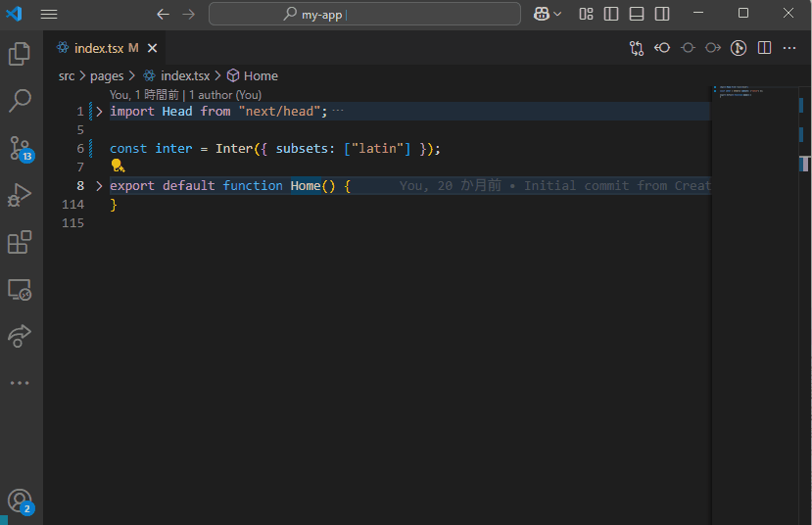The height and width of the screenshot is (525, 812).
Task: Expand folded import lines at line 1
Action: point(99,112)
